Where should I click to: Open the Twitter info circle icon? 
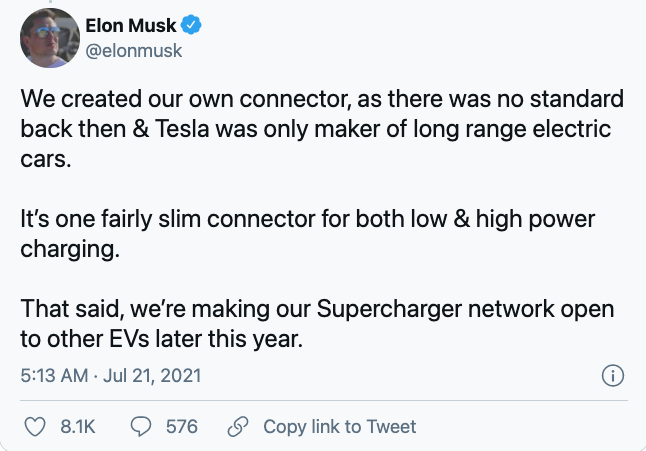[x=612, y=376]
